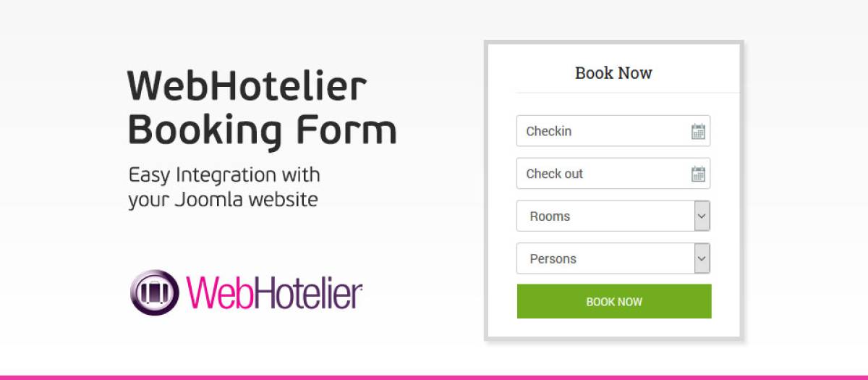The height and width of the screenshot is (380, 868).
Task: Click the Booking Form title line
Action: click(262, 130)
